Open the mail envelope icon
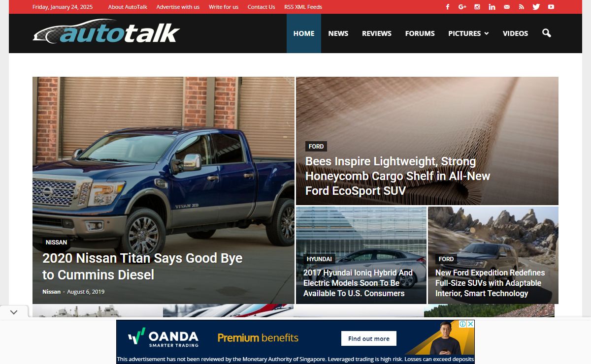Image resolution: width=591 pixels, height=364 pixels. click(x=506, y=7)
